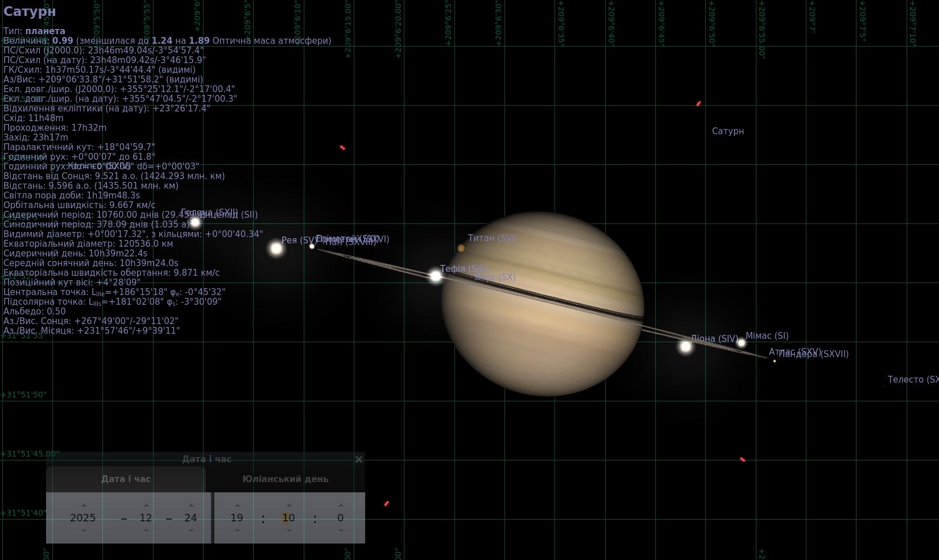The image size is (939, 560).
Task: Click the minutes field showing 10
Action: coord(288,518)
